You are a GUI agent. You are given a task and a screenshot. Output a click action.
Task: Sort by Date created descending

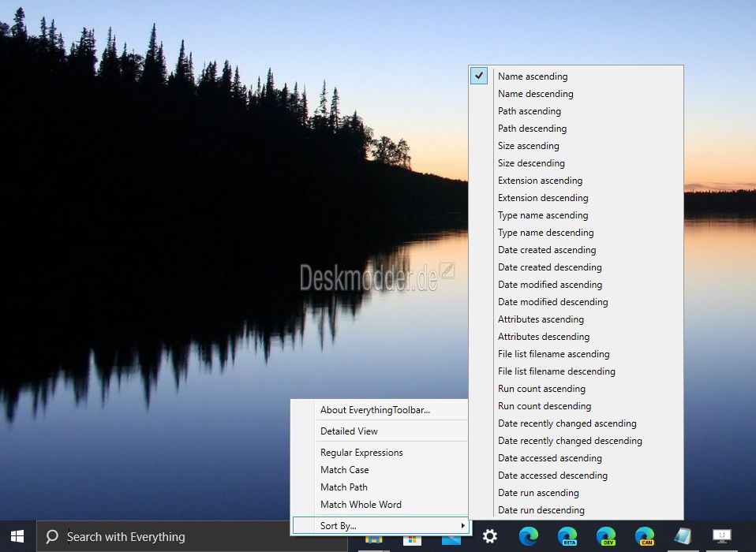(576, 267)
